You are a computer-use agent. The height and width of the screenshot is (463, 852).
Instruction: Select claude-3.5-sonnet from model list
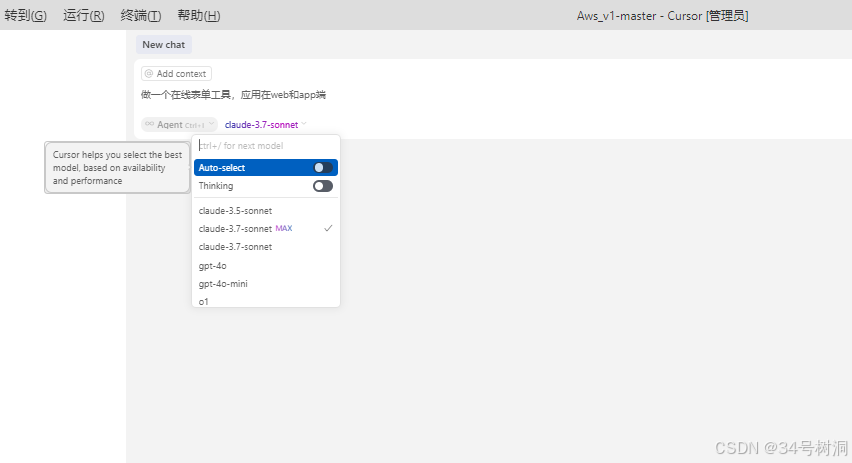(266, 210)
